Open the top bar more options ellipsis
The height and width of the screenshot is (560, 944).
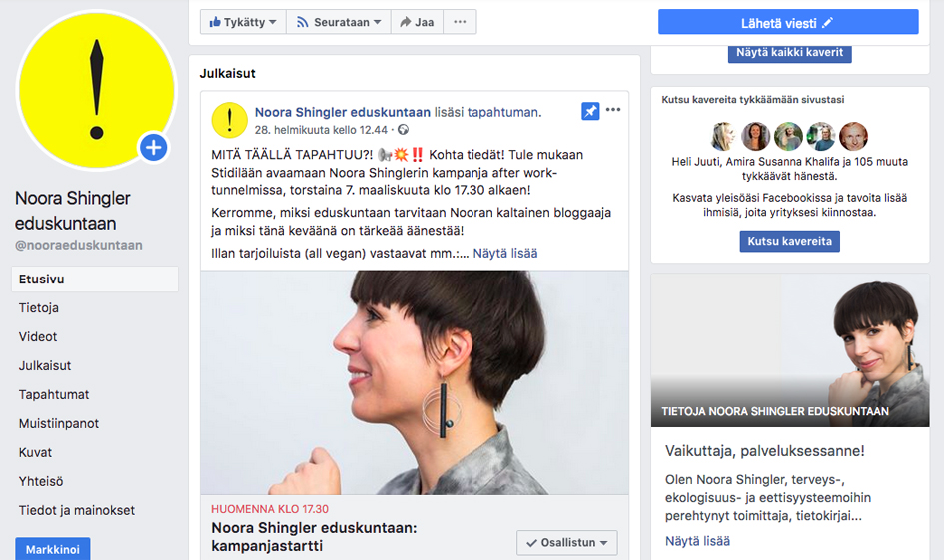coord(460,22)
